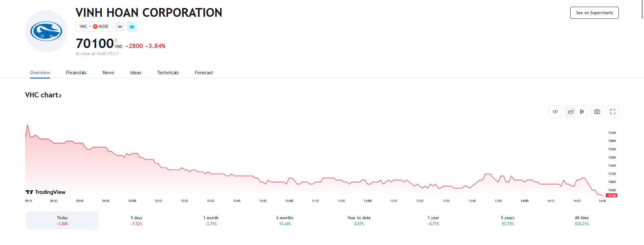Viewport: 644px width, 245px height.
Task: Click the 71600 price axis label
Action: (x=612, y=166)
